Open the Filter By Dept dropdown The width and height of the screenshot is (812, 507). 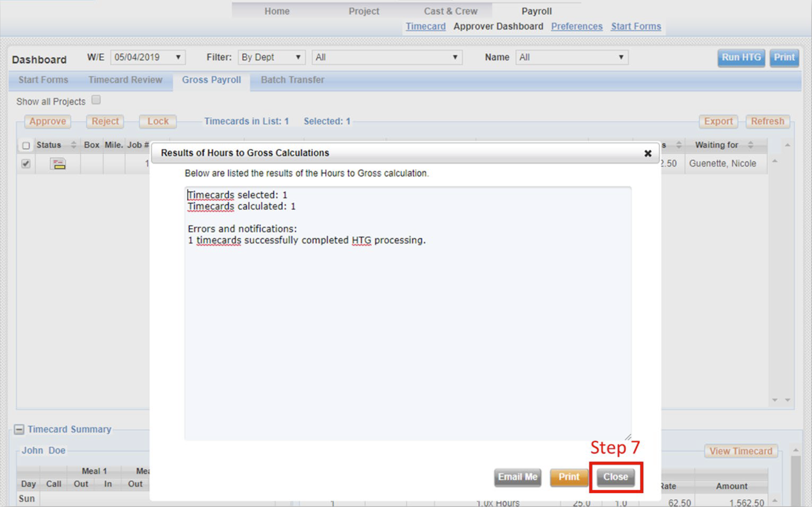pos(272,57)
